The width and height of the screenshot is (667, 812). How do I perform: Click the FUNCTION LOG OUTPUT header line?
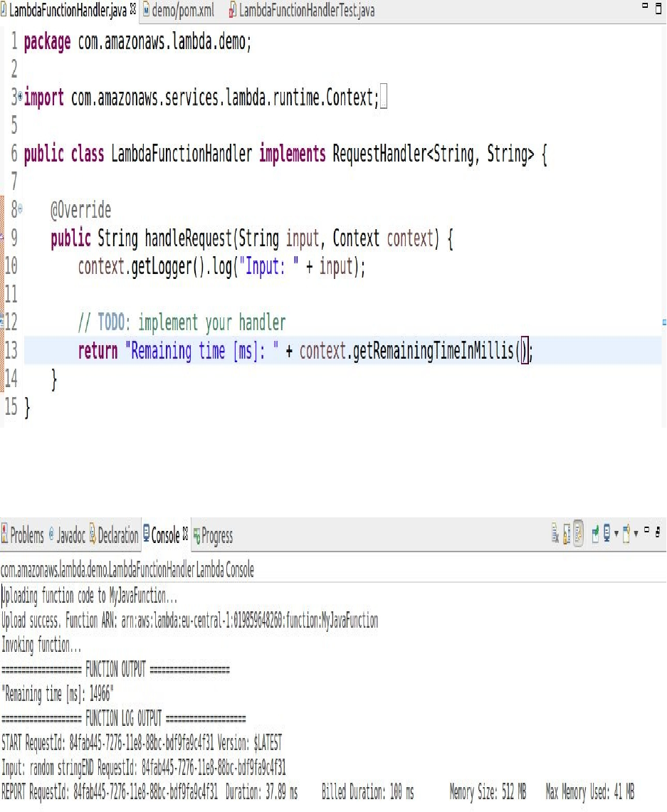point(123,718)
